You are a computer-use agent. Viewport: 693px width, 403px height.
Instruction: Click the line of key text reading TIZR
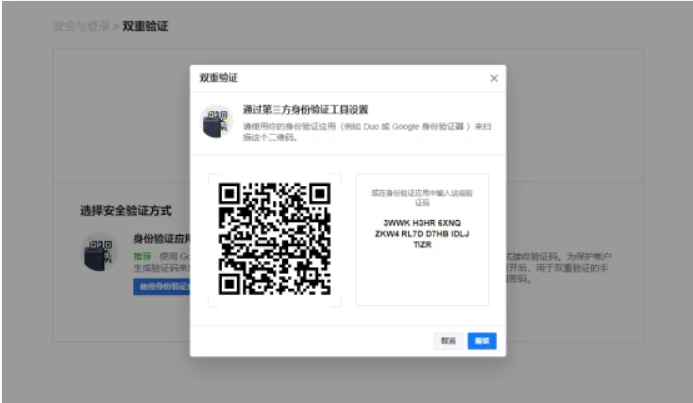422,244
